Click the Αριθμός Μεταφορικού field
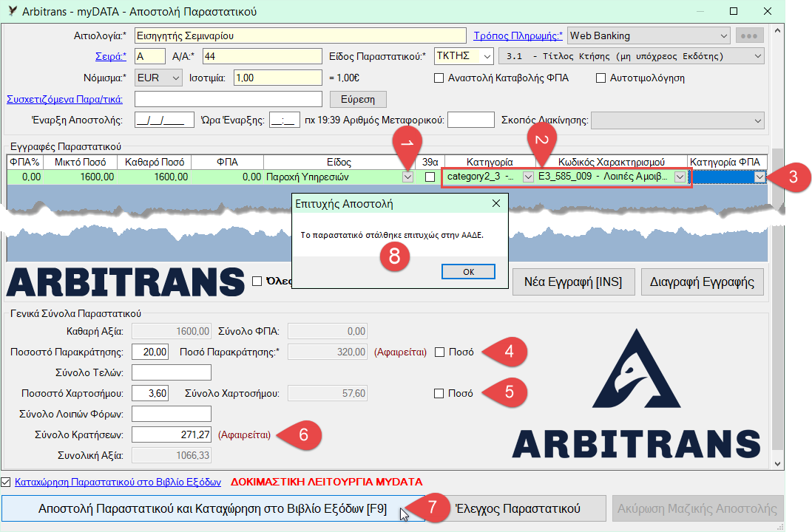Image resolution: width=812 pixels, height=532 pixels. (471, 120)
